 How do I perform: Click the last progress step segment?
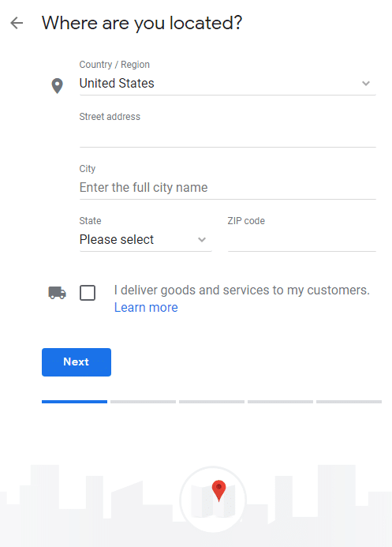pos(349,402)
